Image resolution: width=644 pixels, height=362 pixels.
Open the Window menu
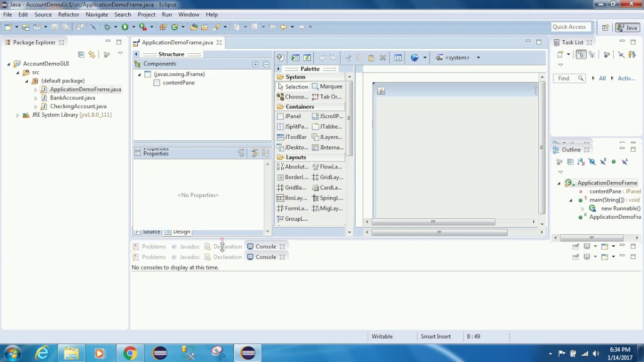coord(189,15)
